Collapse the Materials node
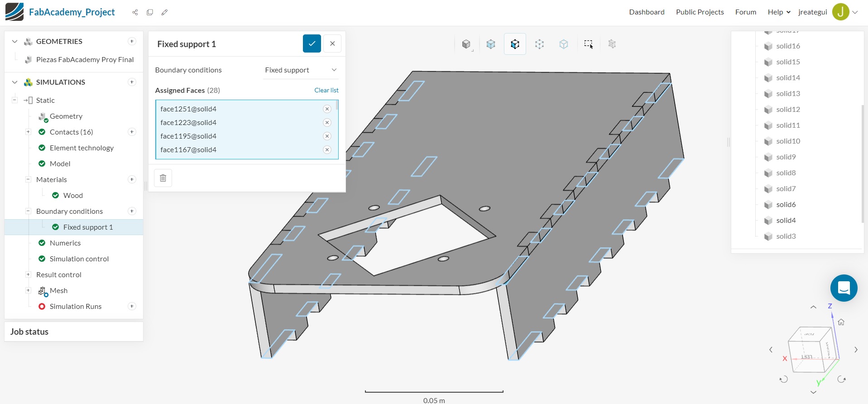The height and width of the screenshot is (404, 868). point(28,179)
